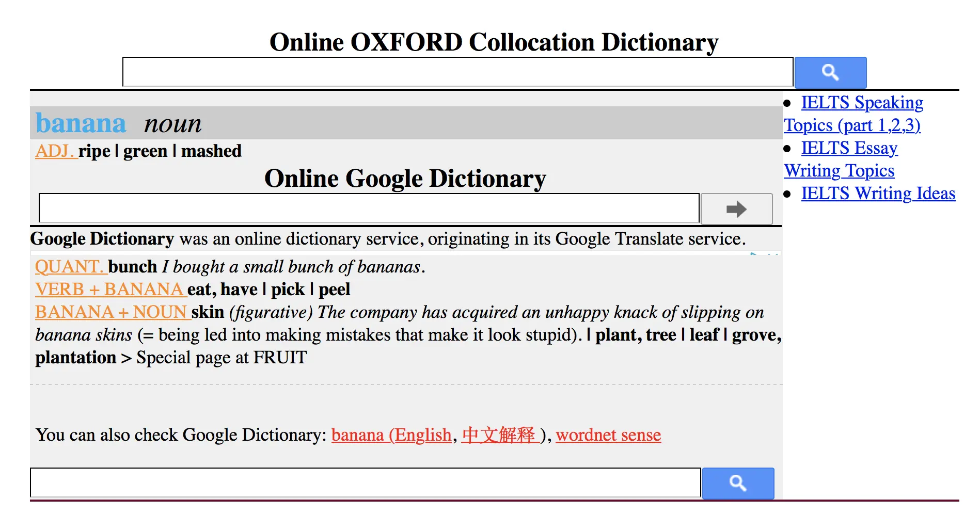Click the bold 'Google Dictionary' description text

102,238
